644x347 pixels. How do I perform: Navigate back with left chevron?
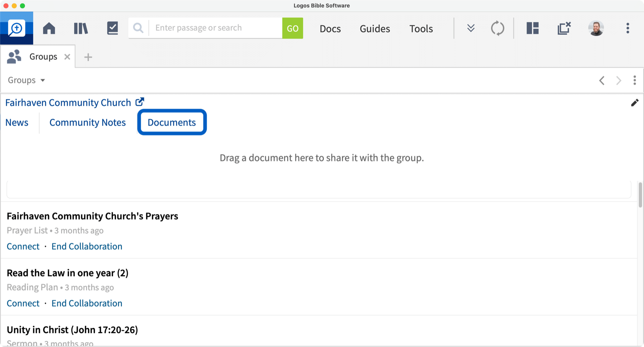602,80
